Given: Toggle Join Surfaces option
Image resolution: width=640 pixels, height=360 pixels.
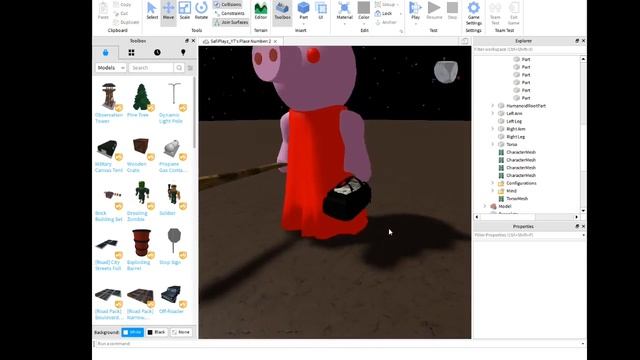Looking at the screenshot, I should pyautogui.click(x=231, y=22).
